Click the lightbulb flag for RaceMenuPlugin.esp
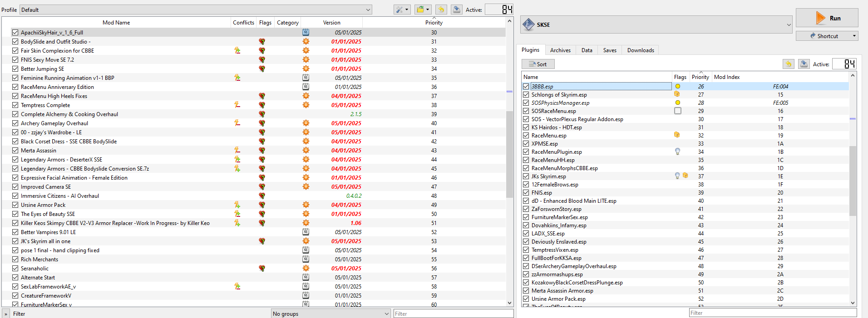Viewport: 868px width, 318px height. click(x=677, y=152)
